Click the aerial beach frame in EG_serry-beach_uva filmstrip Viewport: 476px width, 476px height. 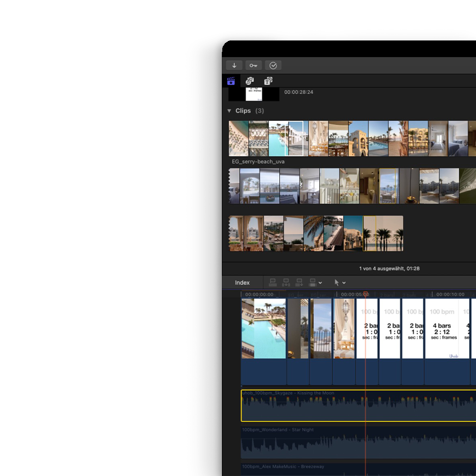(238, 139)
